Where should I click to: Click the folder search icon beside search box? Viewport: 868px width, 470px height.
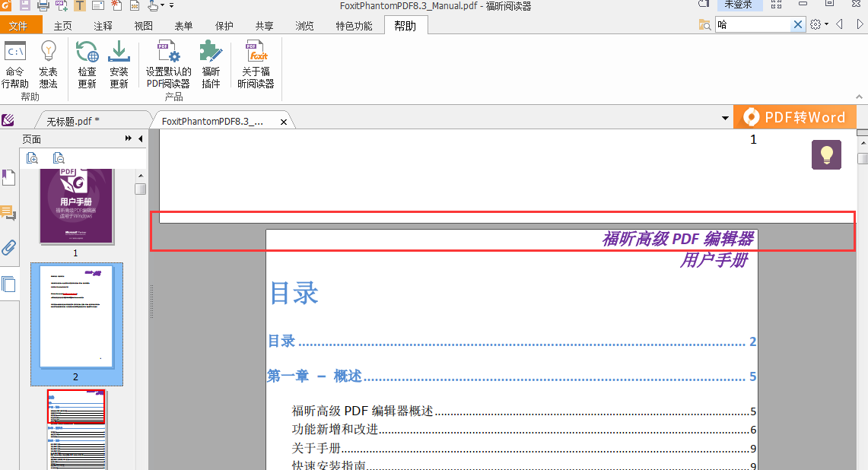pos(704,25)
